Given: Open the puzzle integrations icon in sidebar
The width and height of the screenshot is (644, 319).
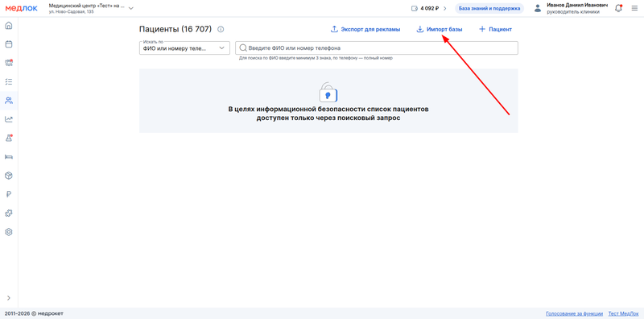Looking at the screenshot, I should [9, 213].
